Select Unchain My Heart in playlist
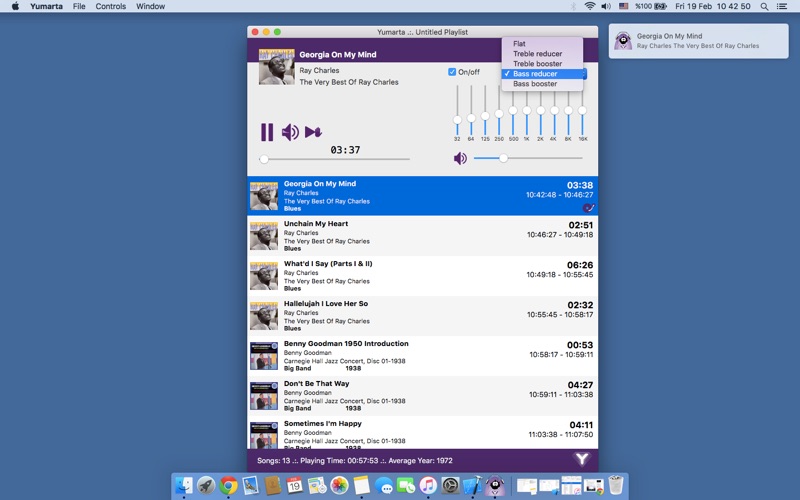 tap(422, 236)
